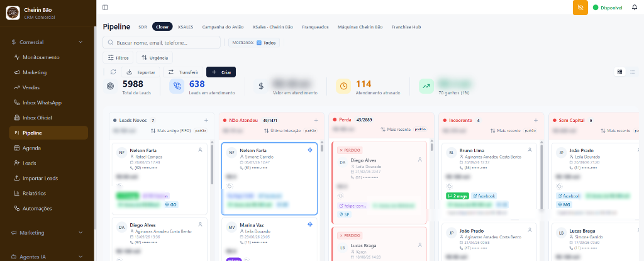Open the Agenda page
This screenshot has width=644, height=261.
[x=48, y=148]
